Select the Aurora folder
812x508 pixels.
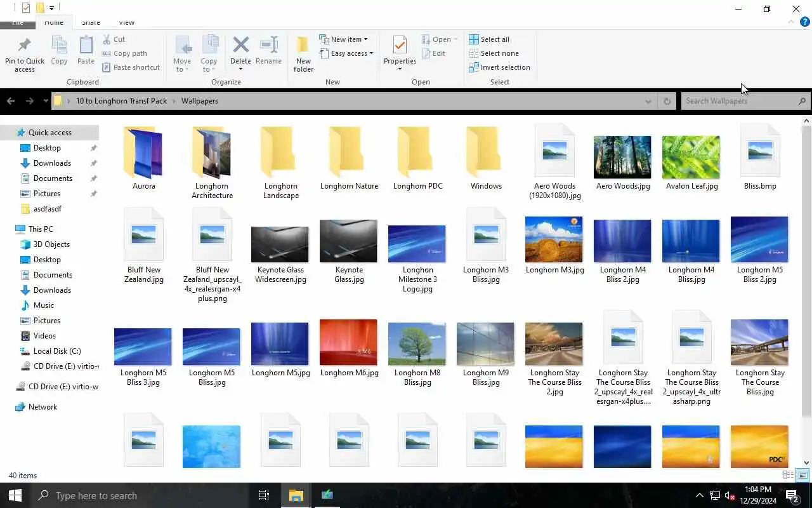(x=143, y=158)
